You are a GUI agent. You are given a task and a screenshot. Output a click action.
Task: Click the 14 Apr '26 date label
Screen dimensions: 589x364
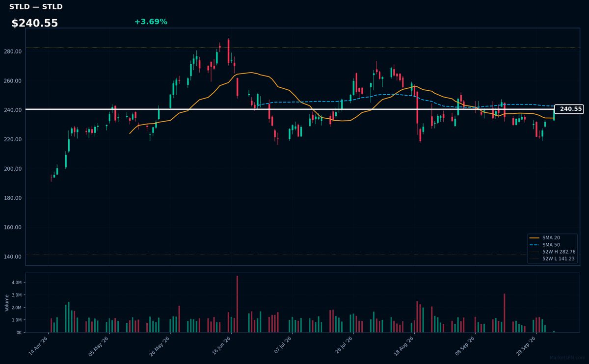[x=38, y=346]
